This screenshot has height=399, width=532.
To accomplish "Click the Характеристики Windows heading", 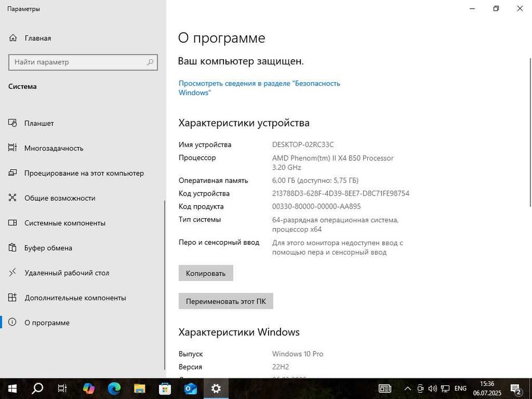I will pos(239,332).
